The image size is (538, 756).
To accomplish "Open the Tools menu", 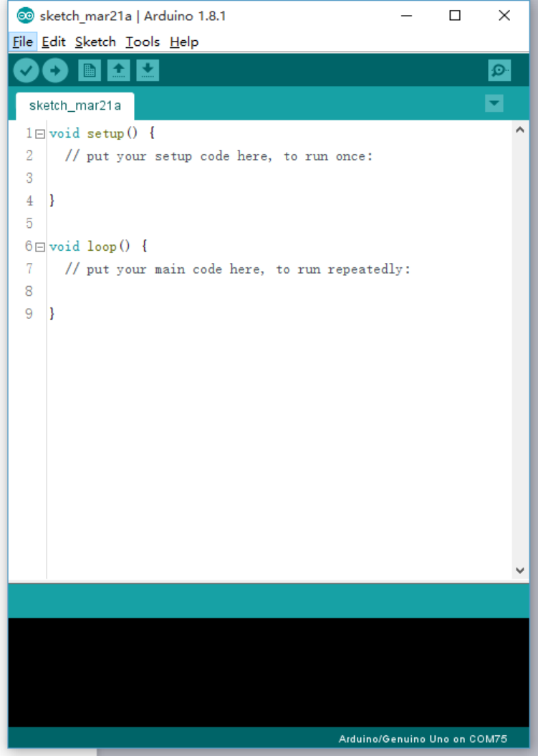I will (143, 42).
